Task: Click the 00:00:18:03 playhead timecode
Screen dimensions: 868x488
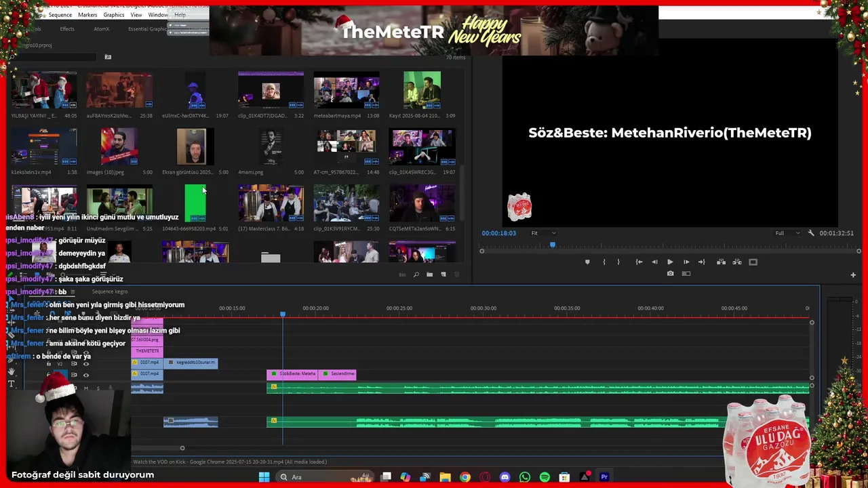Action: click(498, 233)
